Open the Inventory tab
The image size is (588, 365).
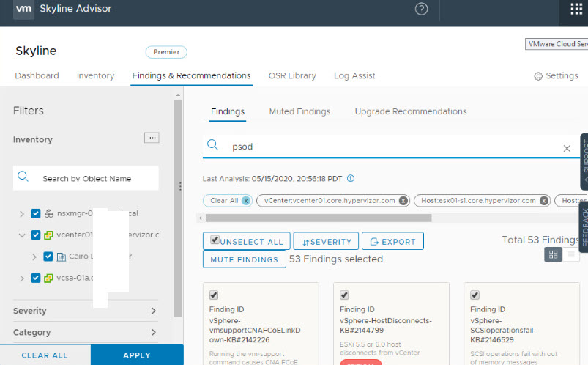coord(95,75)
